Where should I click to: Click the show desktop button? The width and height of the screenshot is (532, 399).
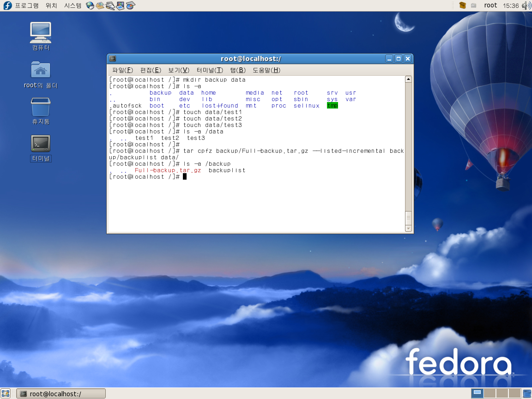(6, 393)
